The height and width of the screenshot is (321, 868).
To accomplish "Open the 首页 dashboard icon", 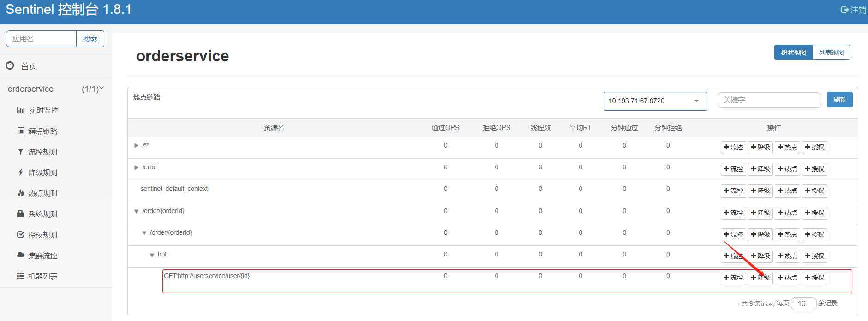I will [10, 65].
